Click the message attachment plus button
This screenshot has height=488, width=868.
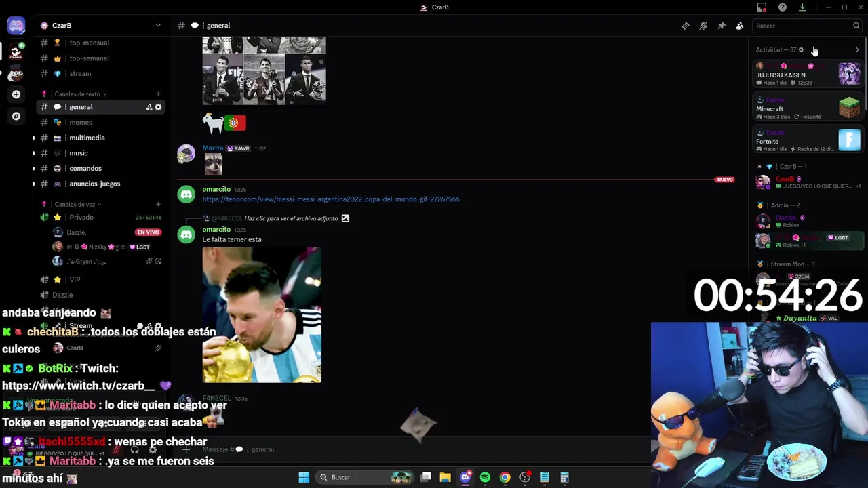pyautogui.click(x=186, y=449)
